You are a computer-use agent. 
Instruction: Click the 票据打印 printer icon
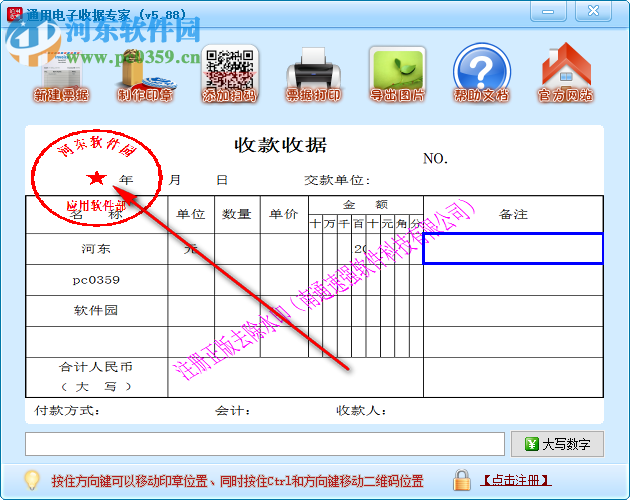[313, 75]
